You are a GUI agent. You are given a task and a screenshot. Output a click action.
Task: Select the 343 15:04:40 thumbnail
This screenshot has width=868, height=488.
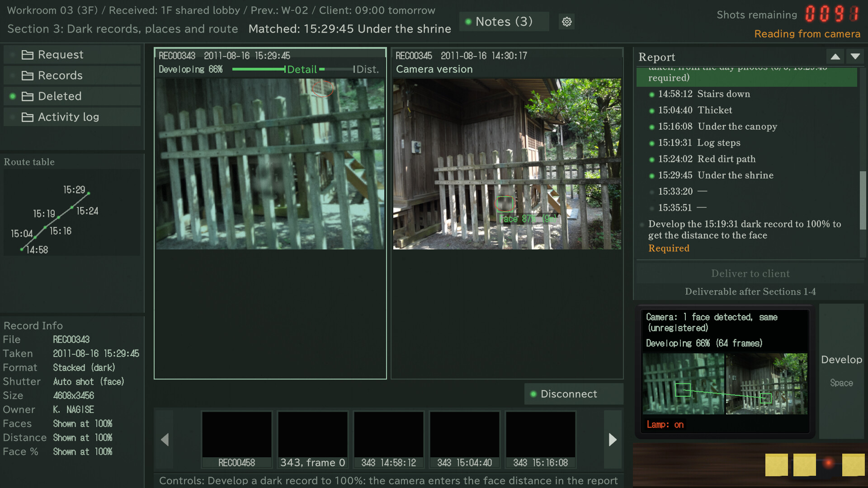pyautogui.click(x=465, y=439)
